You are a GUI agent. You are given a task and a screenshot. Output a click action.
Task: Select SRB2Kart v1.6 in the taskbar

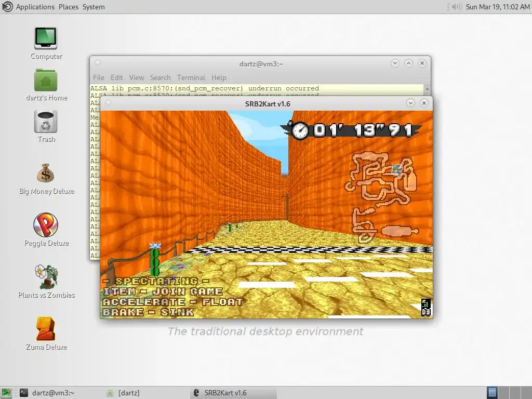pyautogui.click(x=233, y=393)
